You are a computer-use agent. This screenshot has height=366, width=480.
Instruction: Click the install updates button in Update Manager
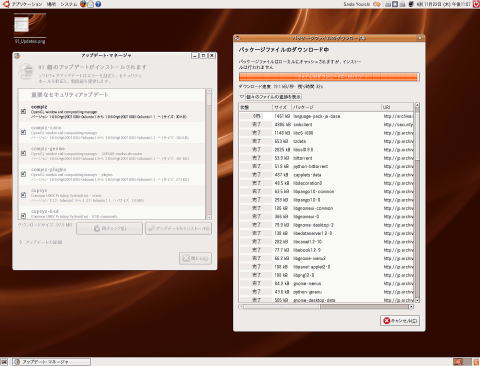coord(179,229)
